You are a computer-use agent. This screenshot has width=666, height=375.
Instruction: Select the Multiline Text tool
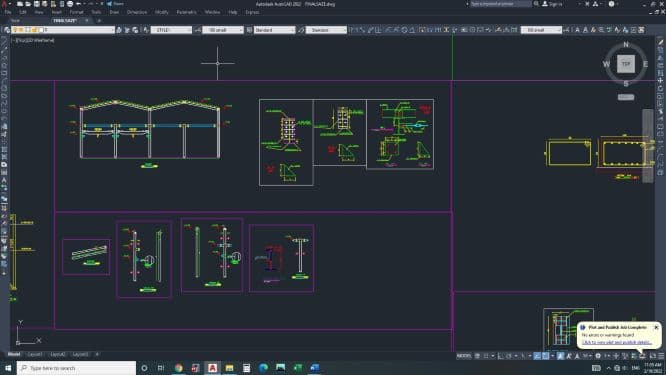(x=578, y=30)
